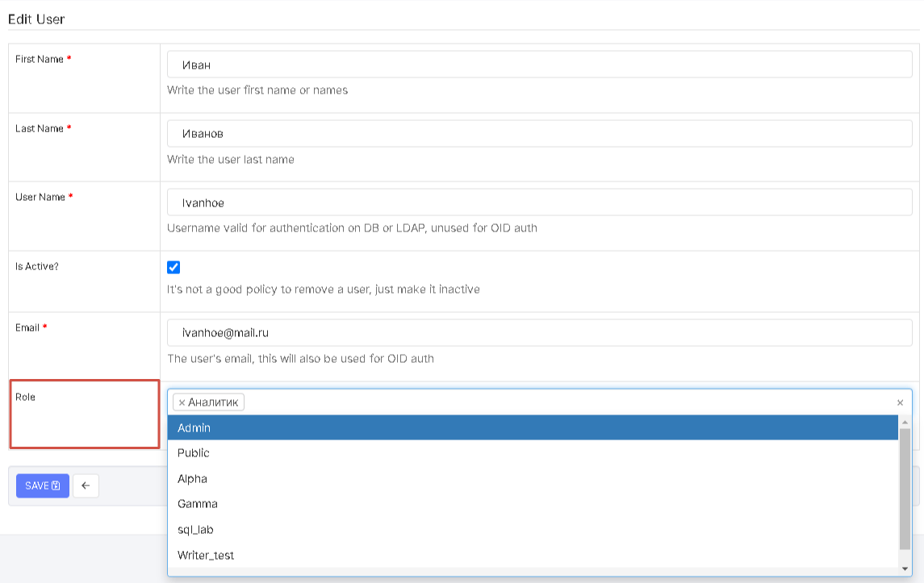This screenshot has width=924, height=583.
Task: Uncheck the Is Active checkbox
Action: 174,268
